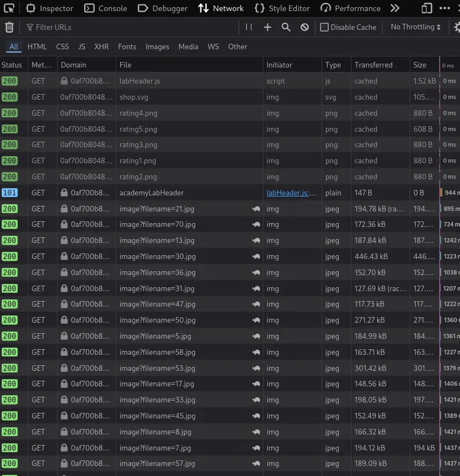Filter requests by XHR
Image resolution: width=460 pixels, height=476 pixels.
point(101,46)
